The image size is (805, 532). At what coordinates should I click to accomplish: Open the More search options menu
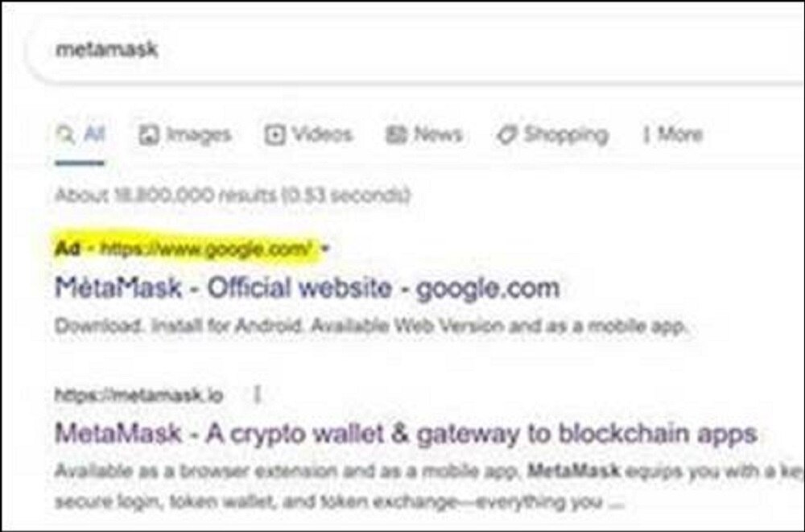pos(679,134)
